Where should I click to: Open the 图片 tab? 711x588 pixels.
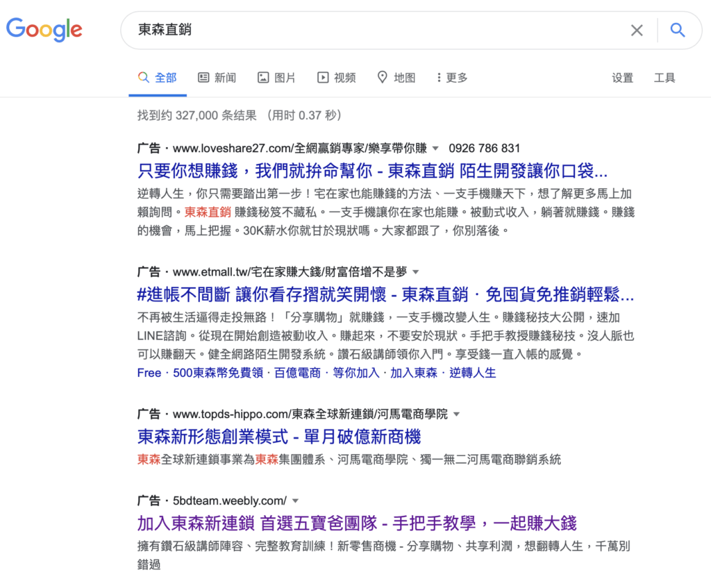click(276, 78)
